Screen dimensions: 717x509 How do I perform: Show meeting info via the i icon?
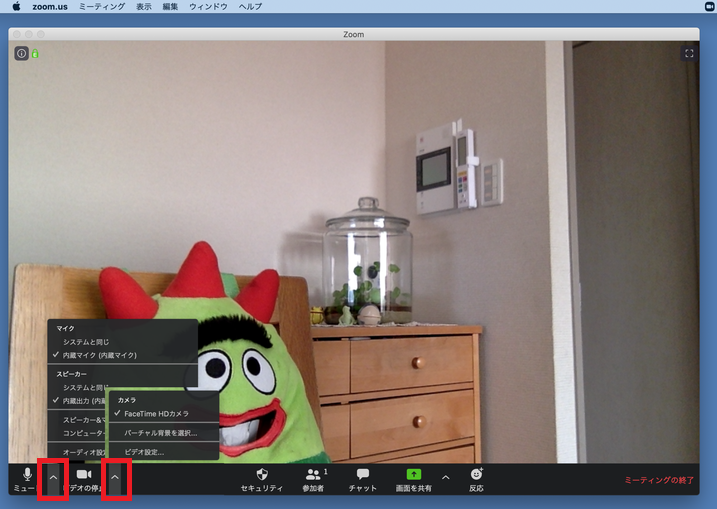tap(21, 54)
